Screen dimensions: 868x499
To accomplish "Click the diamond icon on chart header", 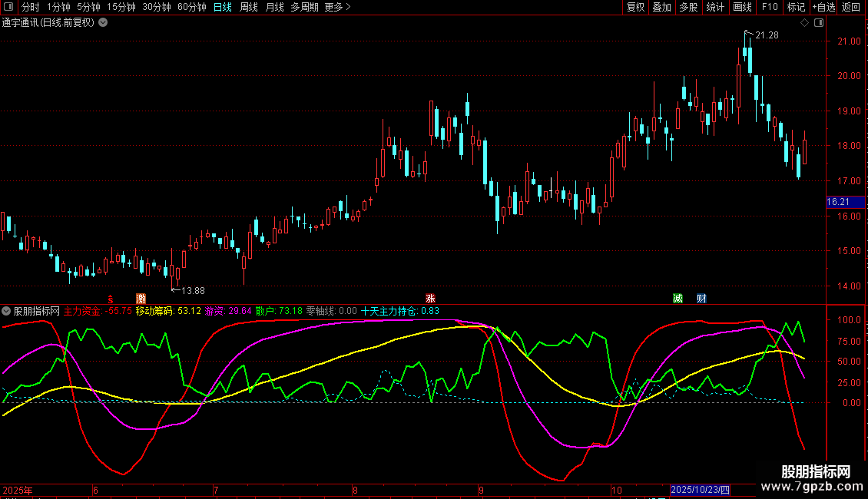I will click(x=805, y=23).
